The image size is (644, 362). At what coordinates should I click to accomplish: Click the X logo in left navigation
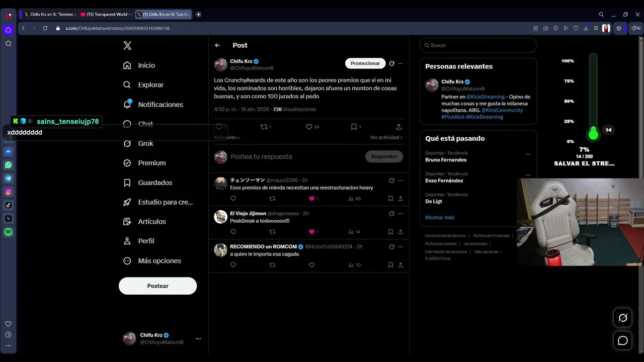click(x=127, y=46)
